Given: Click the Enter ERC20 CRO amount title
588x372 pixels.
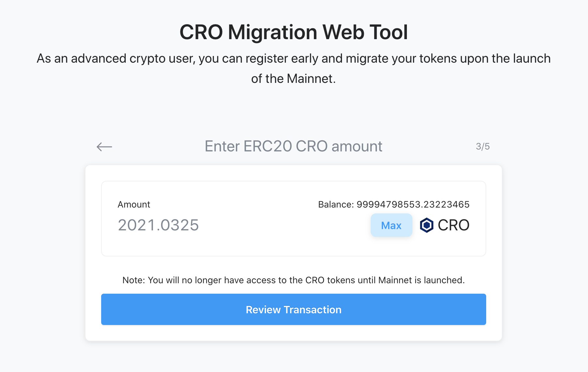Looking at the screenshot, I should tap(293, 146).
